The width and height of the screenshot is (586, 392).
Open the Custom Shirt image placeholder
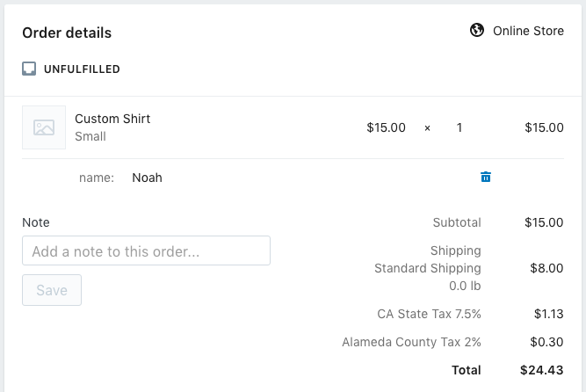point(44,127)
